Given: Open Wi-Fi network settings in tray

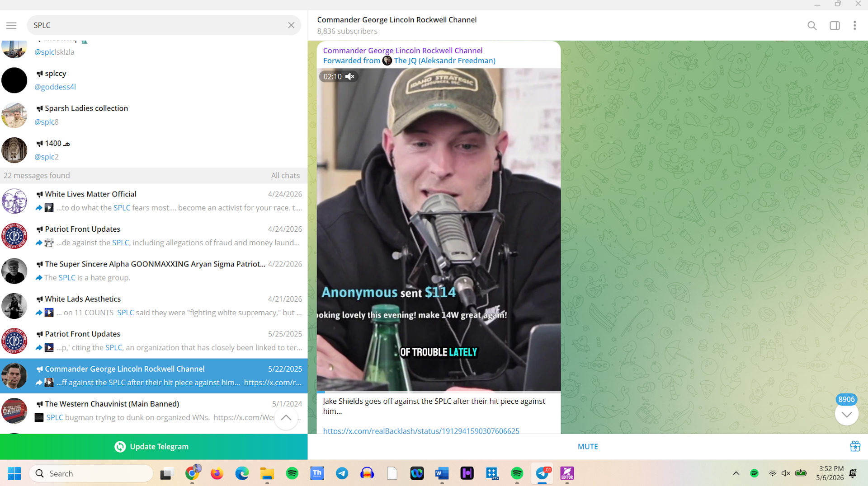Looking at the screenshot, I should coord(773,473).
